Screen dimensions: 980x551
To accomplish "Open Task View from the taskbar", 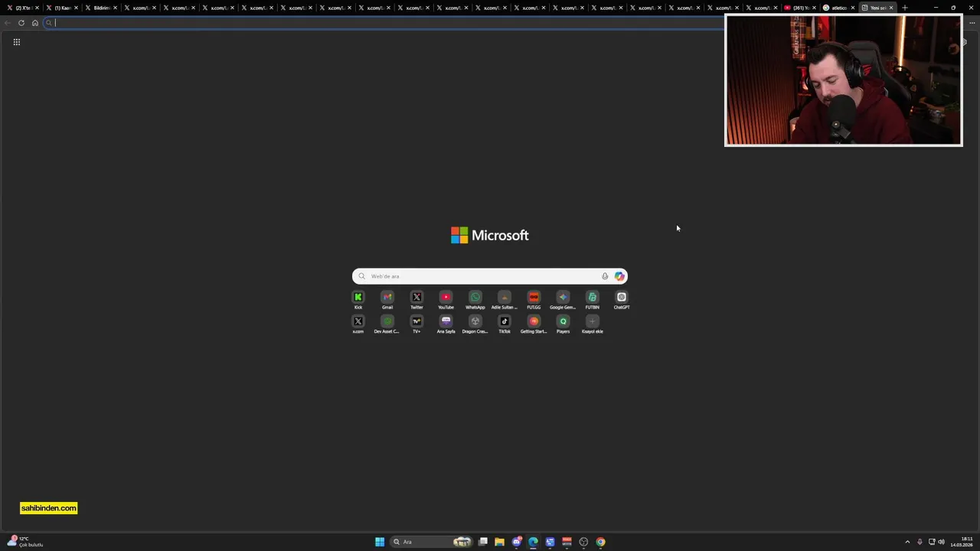I will pos(483,542).
